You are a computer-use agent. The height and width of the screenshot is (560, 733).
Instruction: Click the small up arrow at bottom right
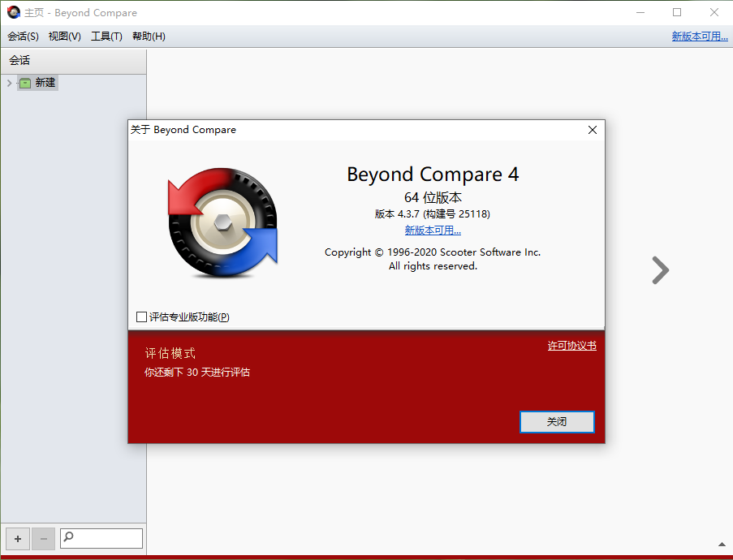click(722, 544)
